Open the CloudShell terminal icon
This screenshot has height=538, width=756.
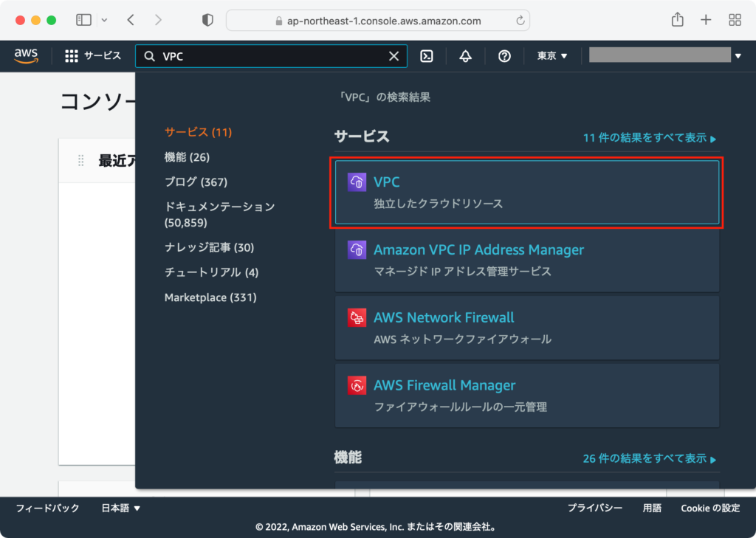(x=427, y=56)
